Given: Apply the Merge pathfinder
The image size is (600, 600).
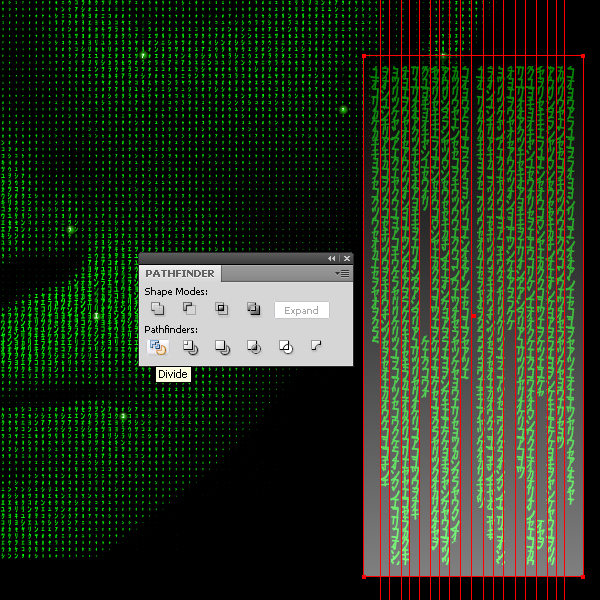Looking at the screenshot, I should pos(222,347).
